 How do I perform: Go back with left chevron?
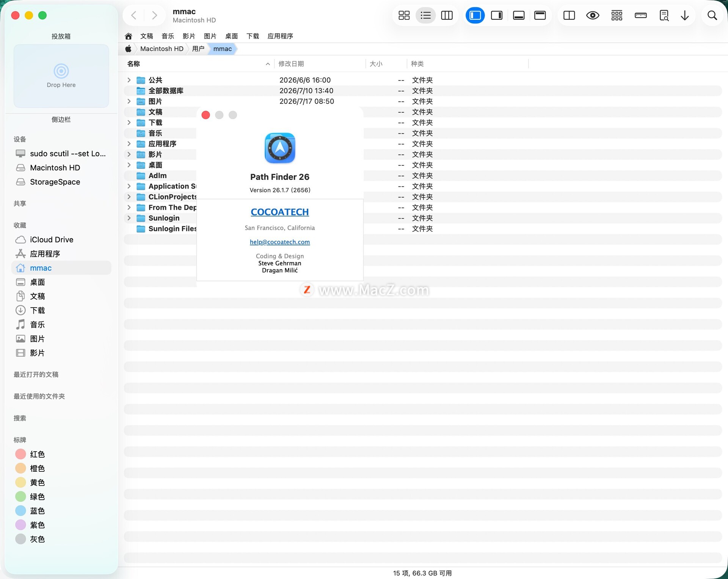[133, 16]
